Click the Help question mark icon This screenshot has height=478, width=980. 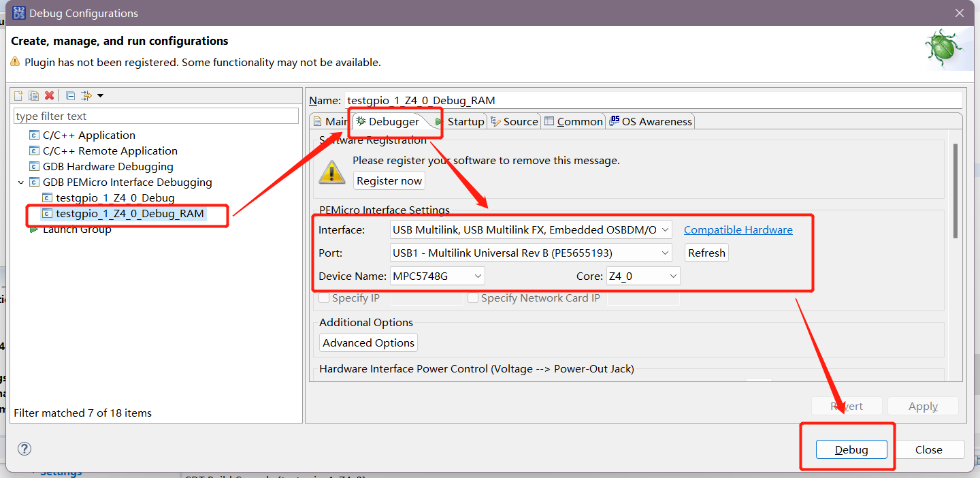point(24,449)
